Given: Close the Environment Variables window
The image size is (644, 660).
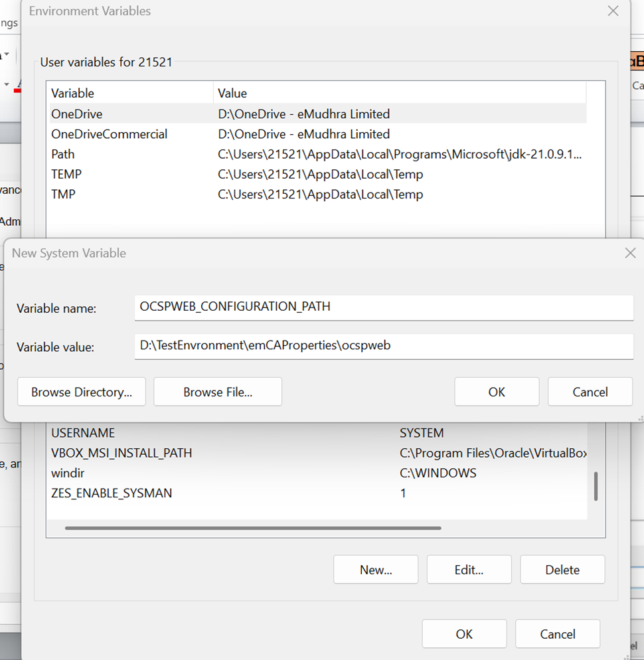Looking at the screenshot, I should (613, 11).
